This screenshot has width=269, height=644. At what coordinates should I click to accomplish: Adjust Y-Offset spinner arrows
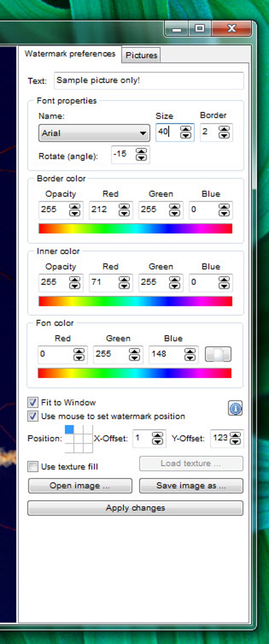(x=236, y=438)
